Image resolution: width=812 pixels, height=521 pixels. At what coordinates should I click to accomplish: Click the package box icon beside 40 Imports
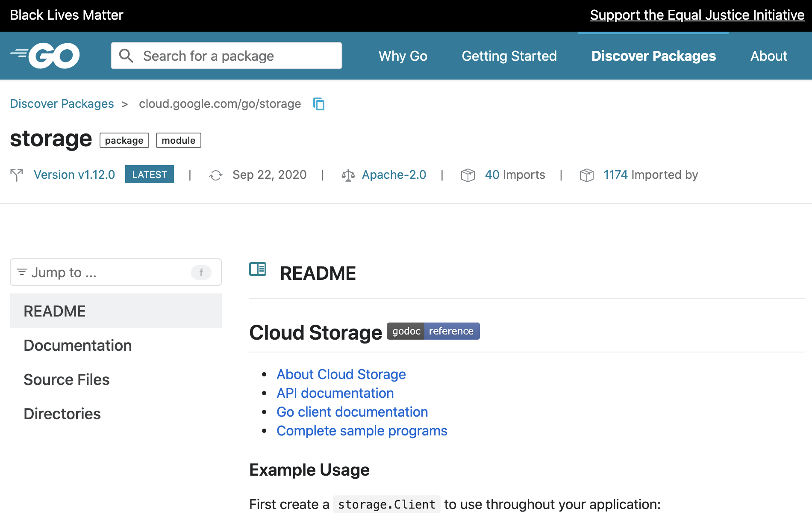point(468,175)
